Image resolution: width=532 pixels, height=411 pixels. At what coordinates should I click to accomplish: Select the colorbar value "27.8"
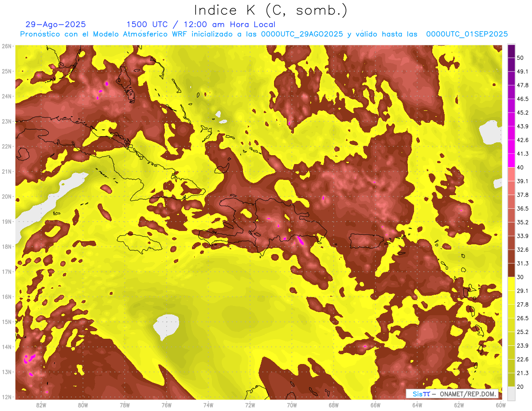tap(523, 305)
